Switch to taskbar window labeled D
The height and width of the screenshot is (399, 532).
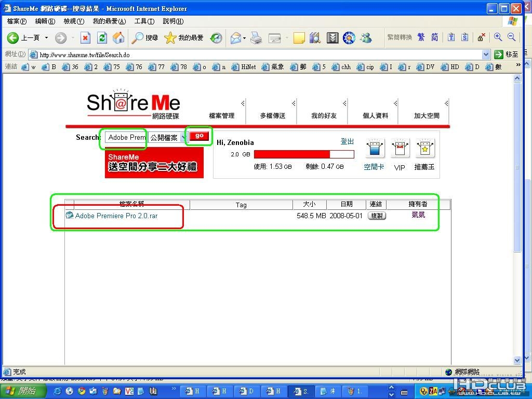pyautogui.click(x=247, y=391)
